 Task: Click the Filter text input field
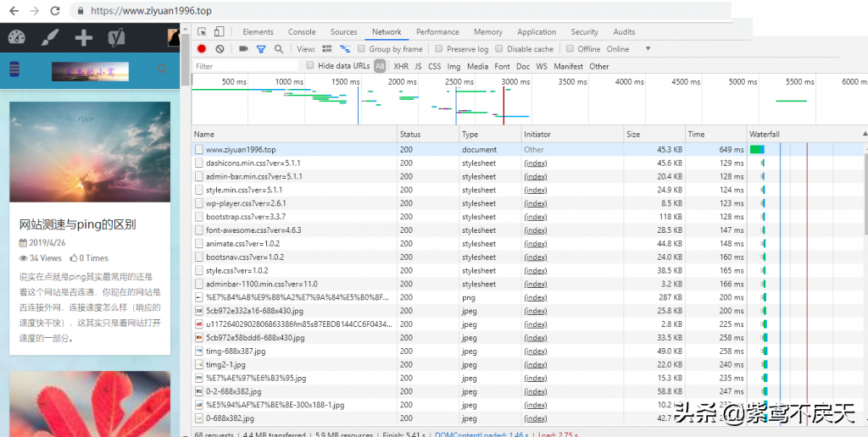[246, 66]
